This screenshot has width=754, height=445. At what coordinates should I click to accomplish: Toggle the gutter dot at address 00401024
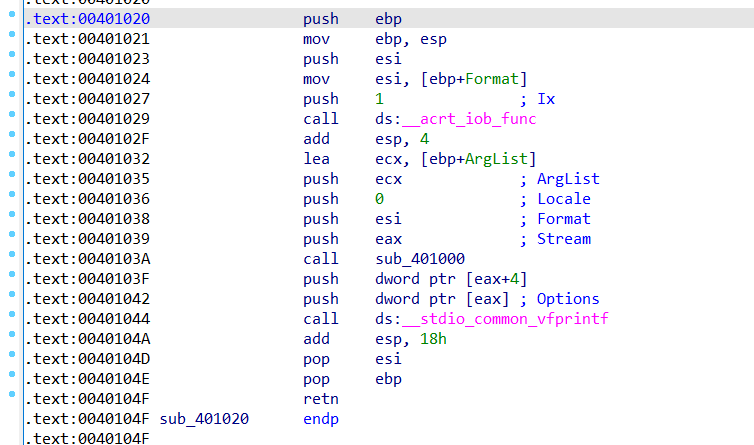click(x=10, y=79)
